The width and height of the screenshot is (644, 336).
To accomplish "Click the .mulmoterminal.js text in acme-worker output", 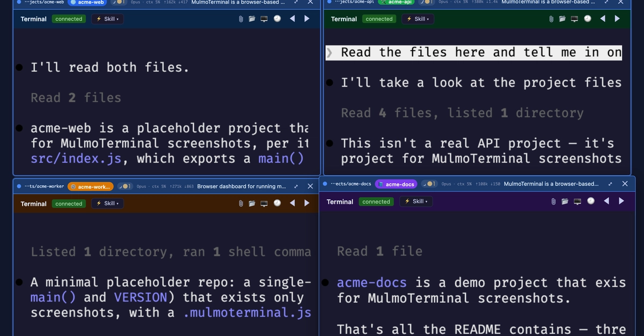I will click(247, 312).
